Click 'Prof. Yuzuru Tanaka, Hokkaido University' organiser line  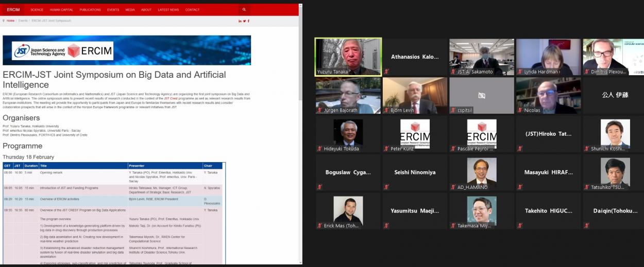click(x=31, y=126)
